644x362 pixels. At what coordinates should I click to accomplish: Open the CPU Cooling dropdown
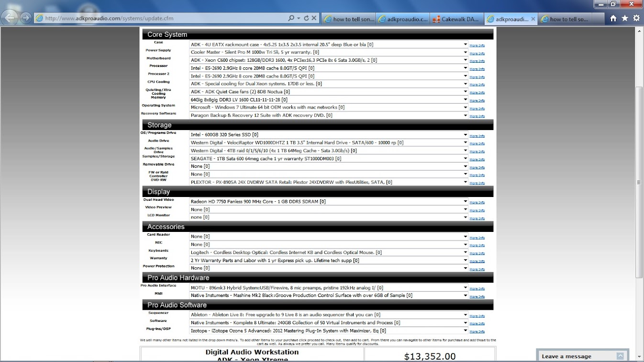point(328,84)
